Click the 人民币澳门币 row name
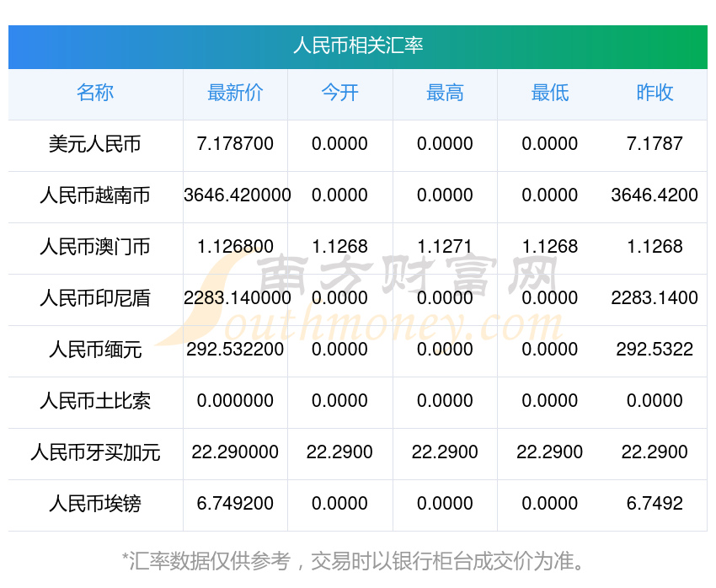Image resolution: width=716 pixels, height=588 pixels. (95, 247)
